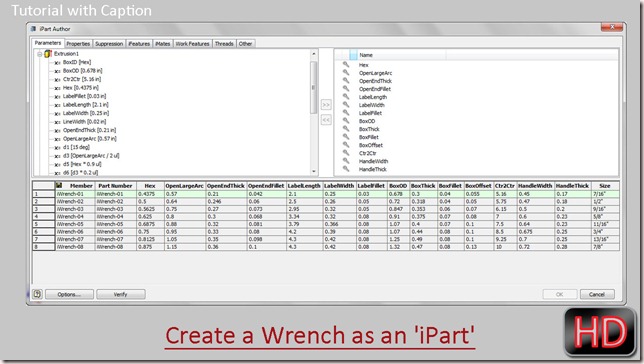Click key icon next to LabelFillet
This screenshot has height=364, width=644.
pyautogui.click(x=346, y=113)
